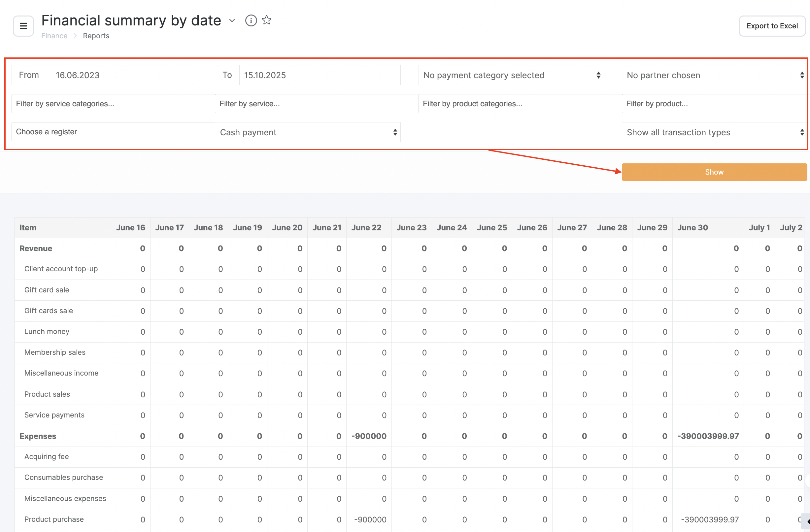810x532 pixels.
Task: Click the arrow at bottom right corner
Action: coord(807,521)
